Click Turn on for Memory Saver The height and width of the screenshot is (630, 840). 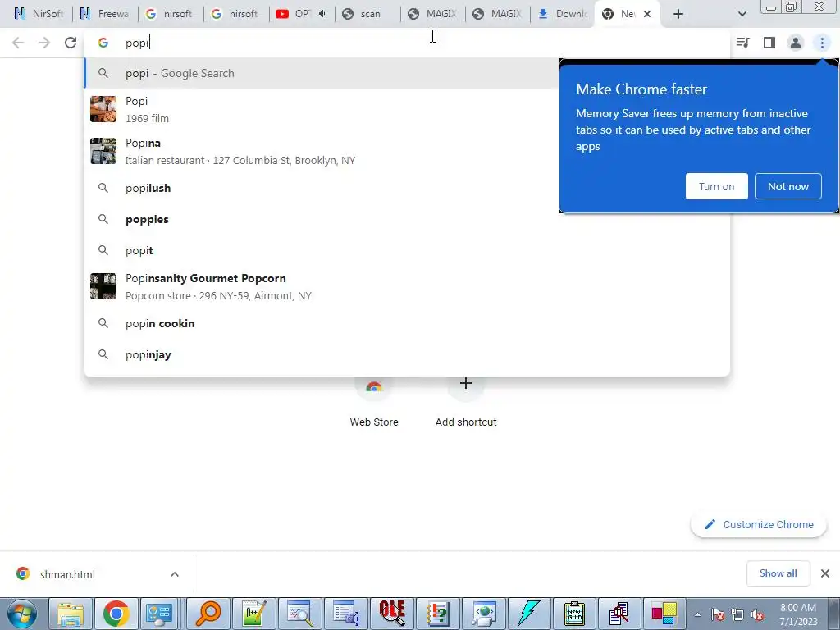(x=716, y=186)
